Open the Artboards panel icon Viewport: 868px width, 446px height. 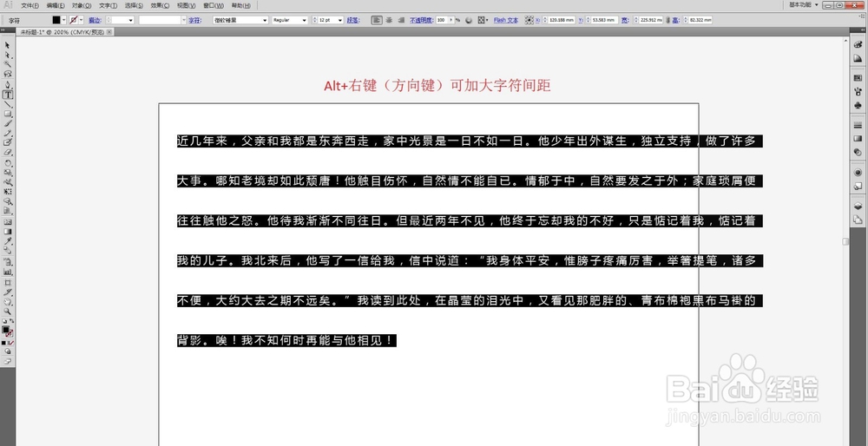click(x=858, y=220)
